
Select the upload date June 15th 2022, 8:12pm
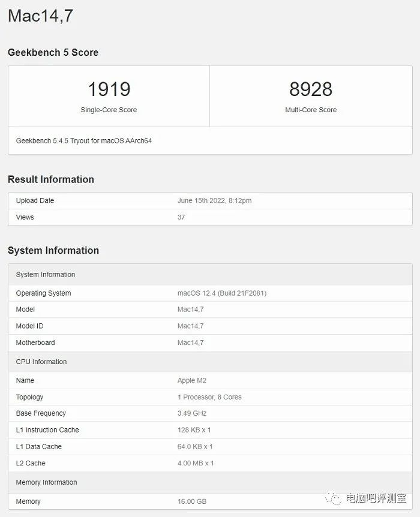(214, 200)
